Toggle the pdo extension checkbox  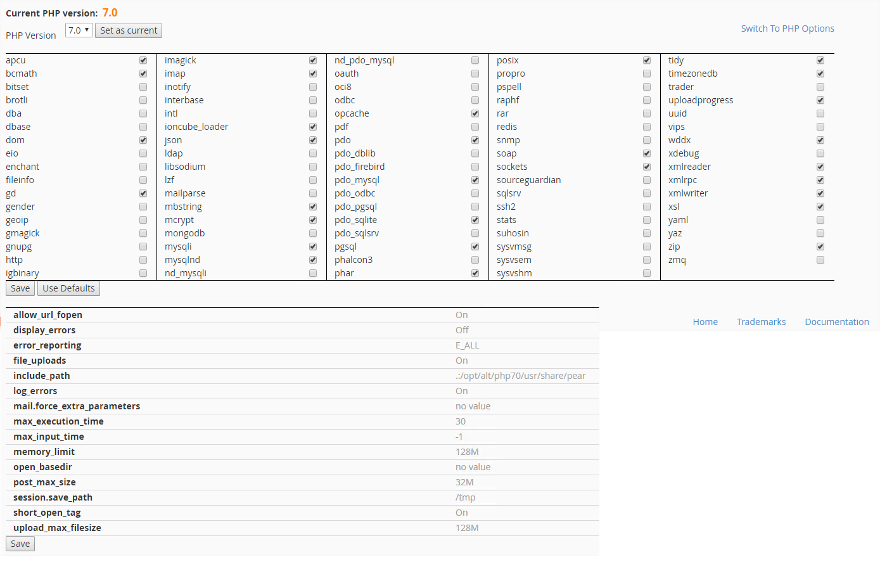click(475, 140)
